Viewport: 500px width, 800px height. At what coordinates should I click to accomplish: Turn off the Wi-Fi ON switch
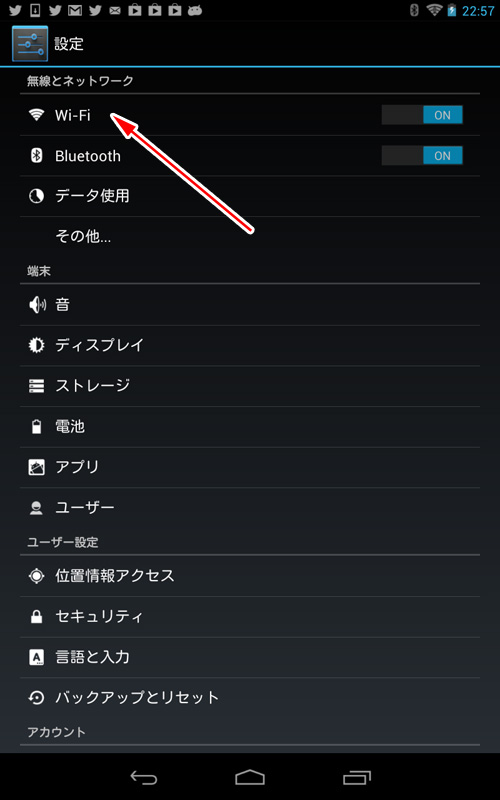click(422, 115)
